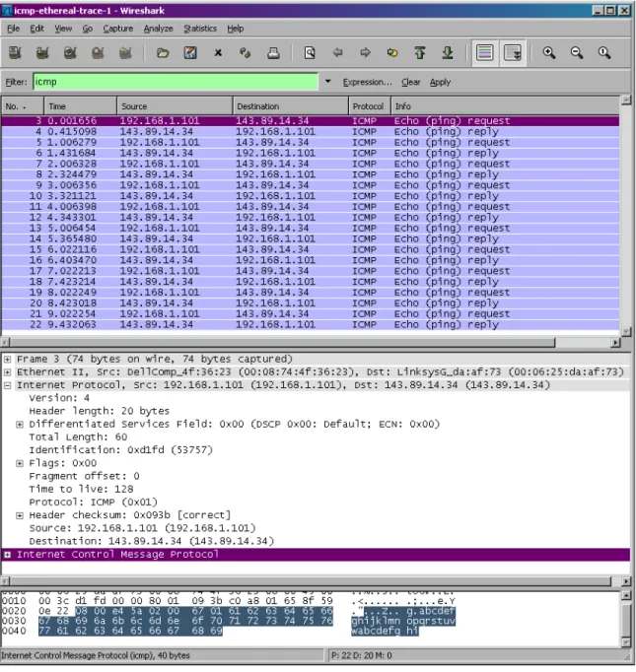
Task: Reload the capture file
Action: (246, 52)
